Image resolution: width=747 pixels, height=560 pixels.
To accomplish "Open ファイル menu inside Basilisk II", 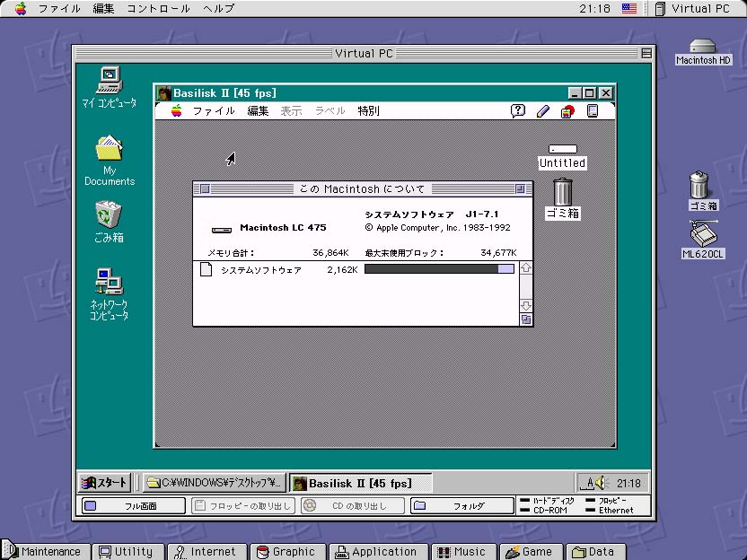I will point(214,111).
